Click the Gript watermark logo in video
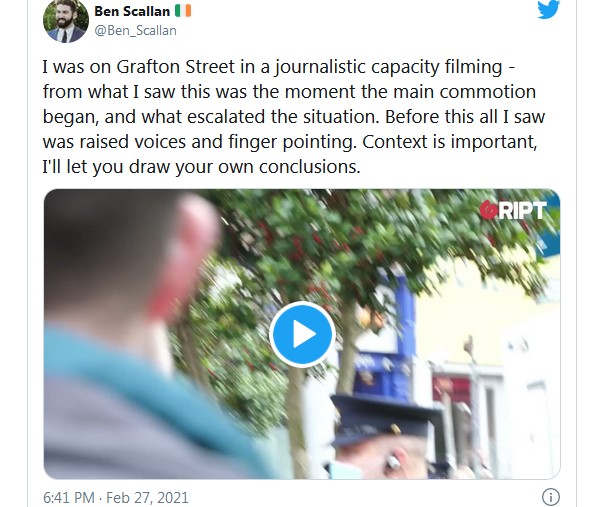This screenshot has width=602, height=507. [x=513, y=210]
